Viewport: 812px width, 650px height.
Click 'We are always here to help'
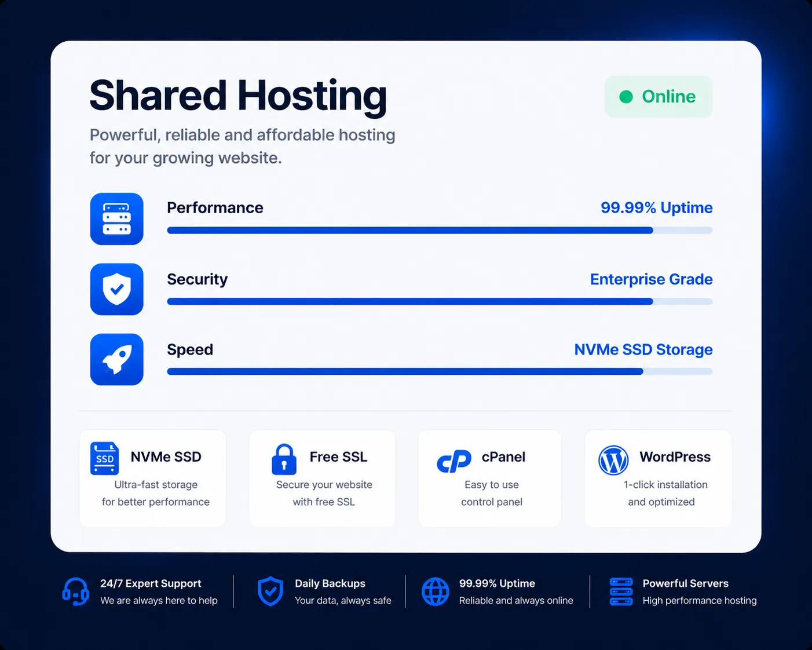point(159,601)
